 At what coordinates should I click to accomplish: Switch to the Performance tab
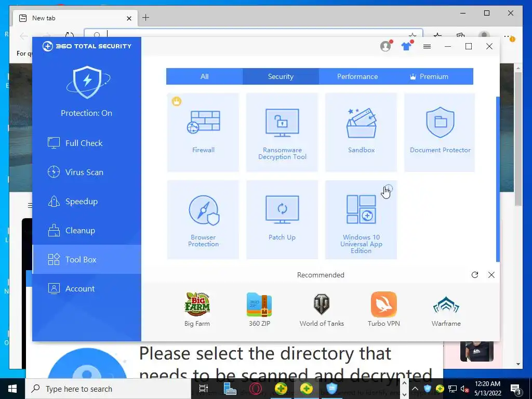[357, 76]
